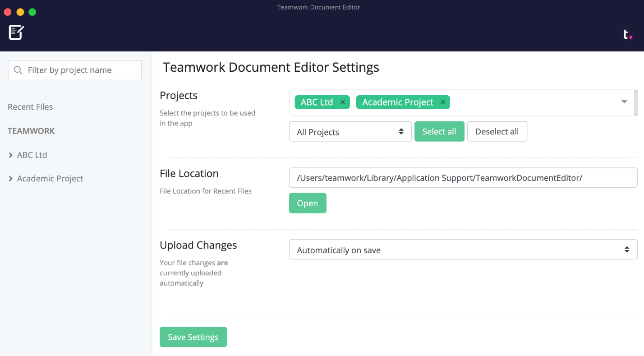Click the document editor logo icon
Viewport: 644px width, 356px height.
pos(16,32)
